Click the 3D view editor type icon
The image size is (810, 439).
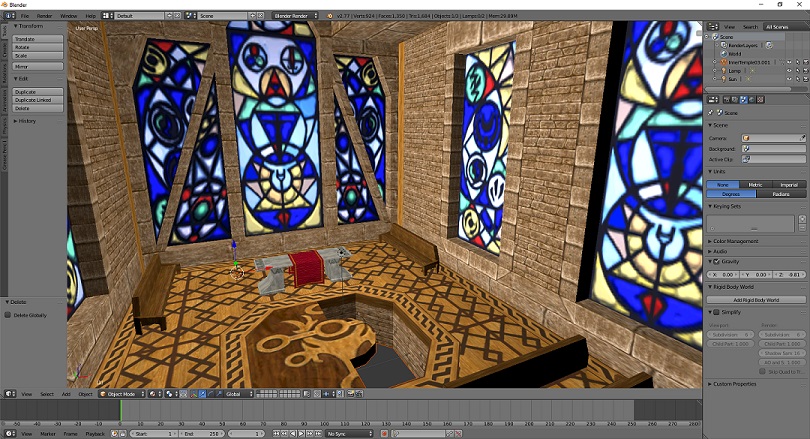point(10,394)
